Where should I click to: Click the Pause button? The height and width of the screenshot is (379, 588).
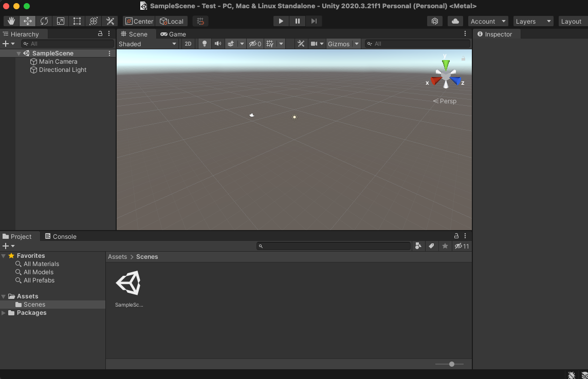point(297,21)
